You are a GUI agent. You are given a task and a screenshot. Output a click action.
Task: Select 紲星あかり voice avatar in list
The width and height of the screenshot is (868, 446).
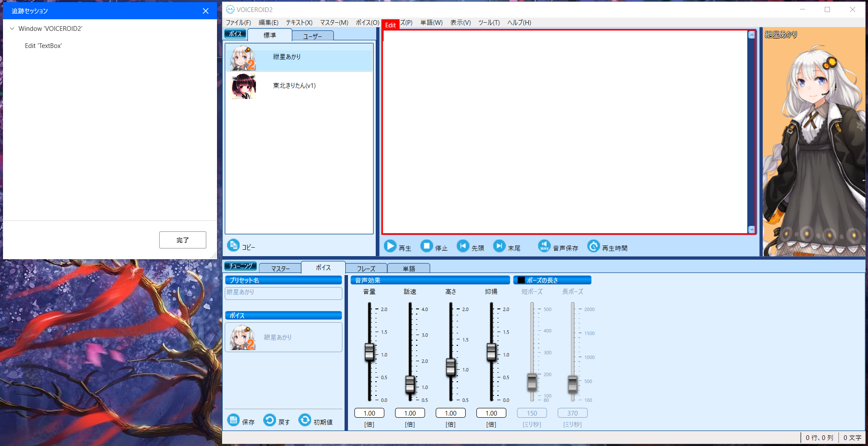243,58
